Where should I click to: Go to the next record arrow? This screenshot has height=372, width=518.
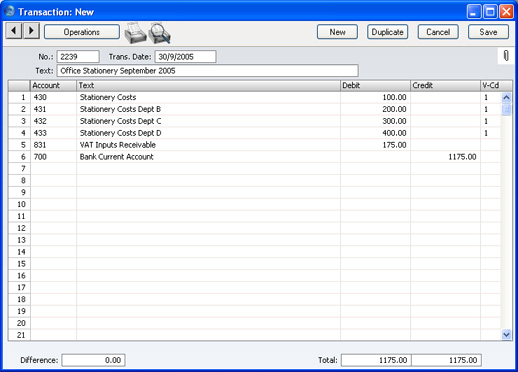point(31,31)
